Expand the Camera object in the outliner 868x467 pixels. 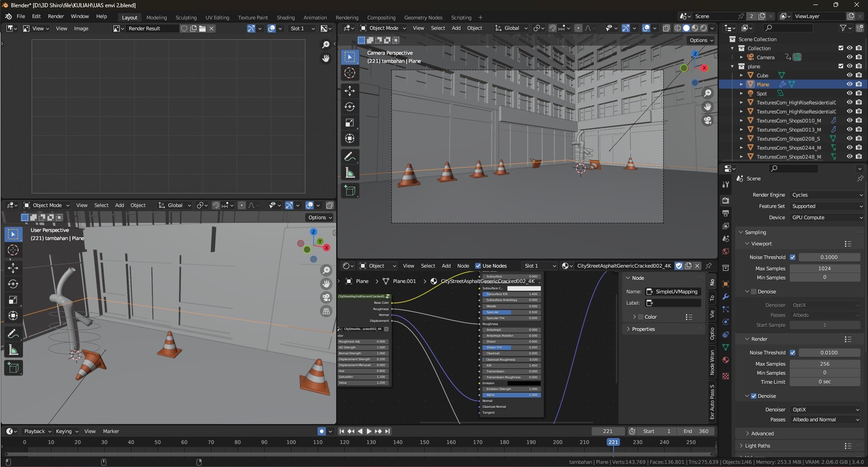point(741,57)
